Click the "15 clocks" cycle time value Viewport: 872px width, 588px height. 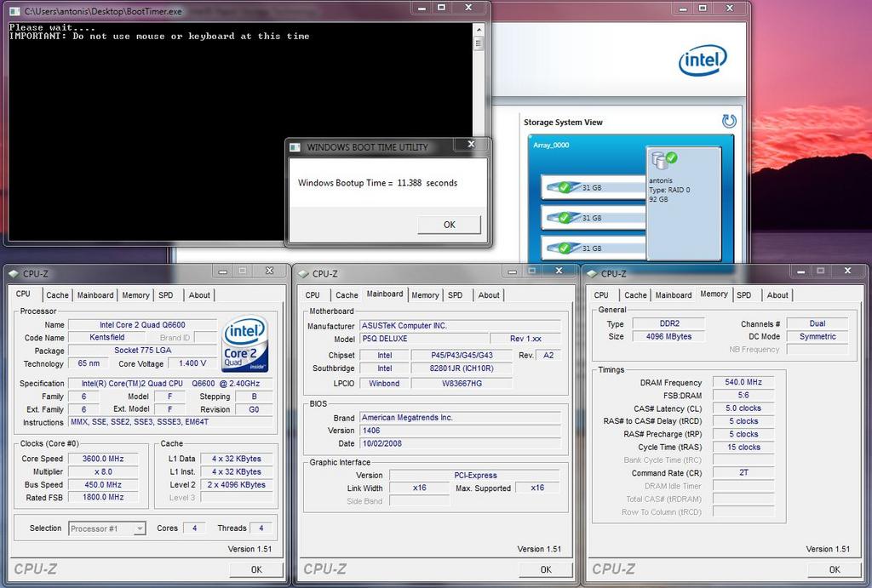click(x=743, y=447)
